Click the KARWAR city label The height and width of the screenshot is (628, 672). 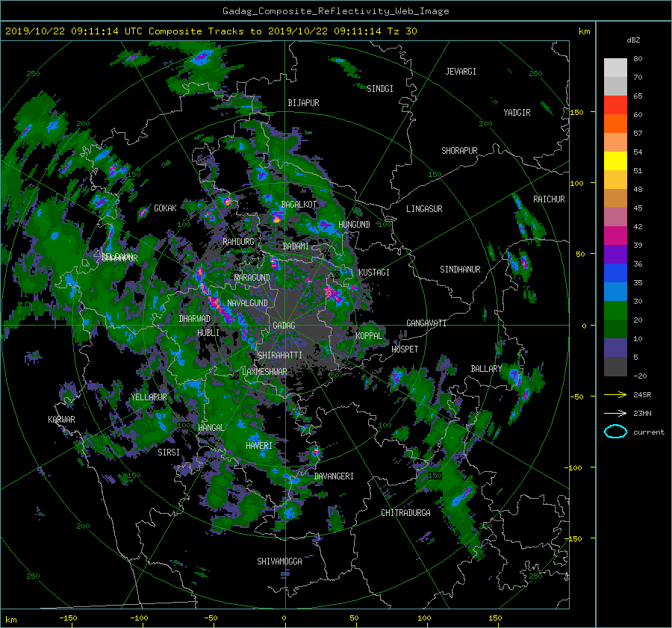[x=61, y=420]
